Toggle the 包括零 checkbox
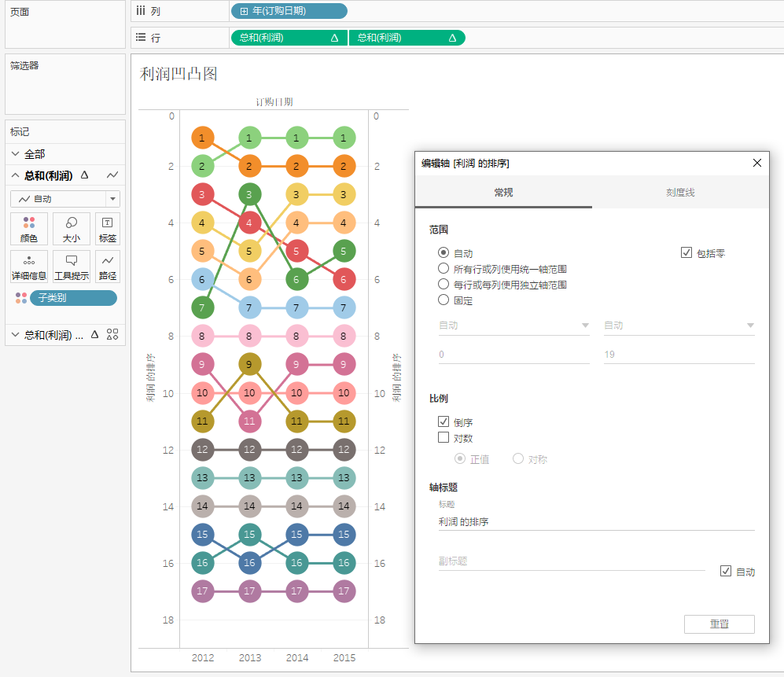The height and width of the screenshot is (677, 784). coord(686,252)
